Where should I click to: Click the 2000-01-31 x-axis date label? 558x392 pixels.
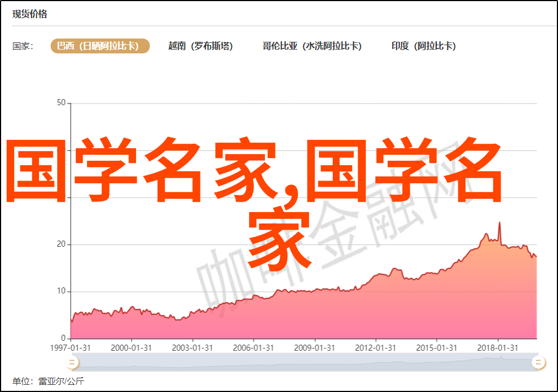(131, 347)
